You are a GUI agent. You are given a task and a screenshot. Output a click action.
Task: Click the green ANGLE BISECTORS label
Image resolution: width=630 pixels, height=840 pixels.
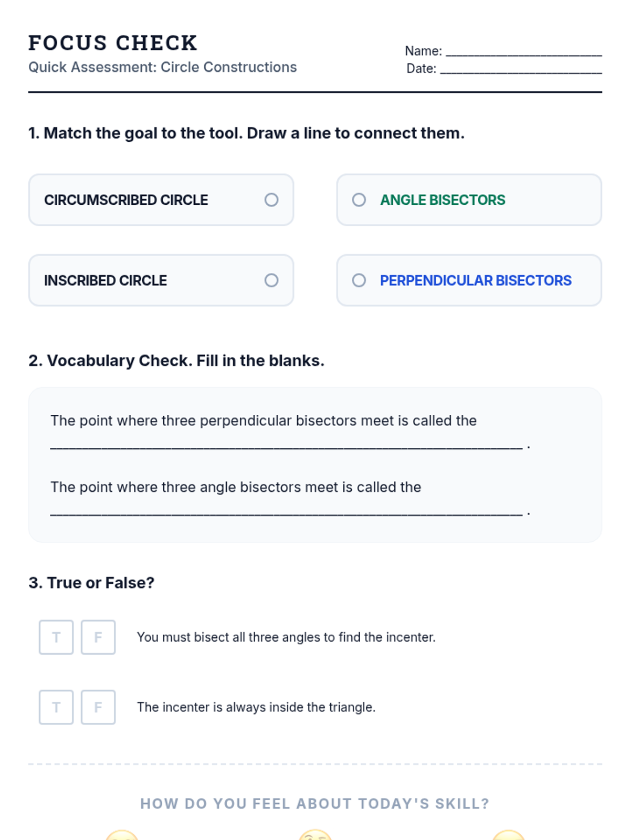pyautogui.click(x=443, y=200)
